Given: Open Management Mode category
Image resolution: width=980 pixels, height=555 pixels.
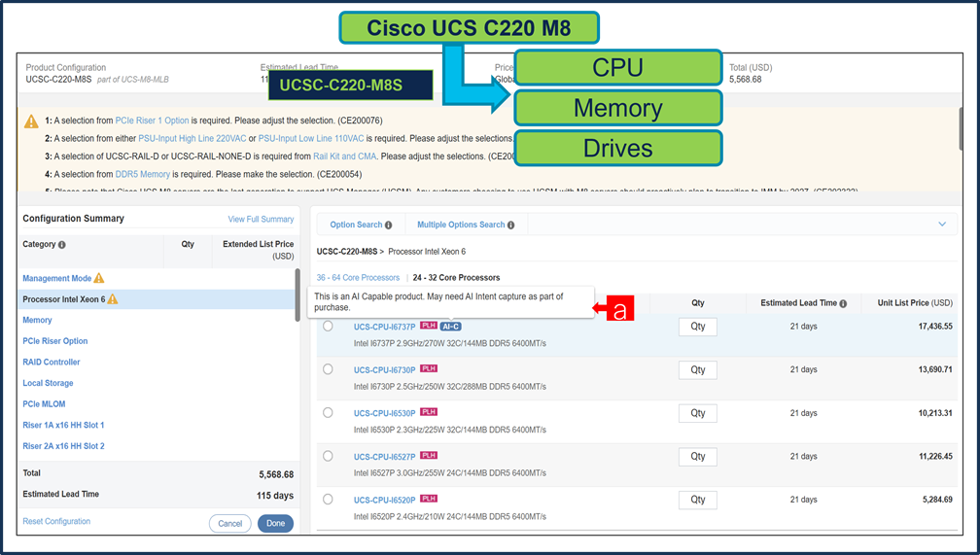Looking at the screenshot, I should [x=56, y=279].
